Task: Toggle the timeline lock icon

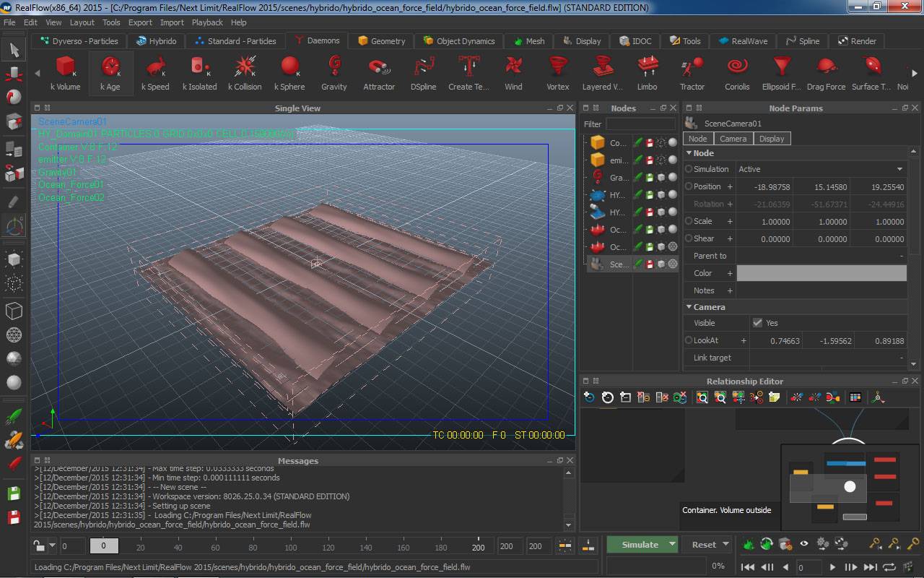Action: click(x=40, y=546)
